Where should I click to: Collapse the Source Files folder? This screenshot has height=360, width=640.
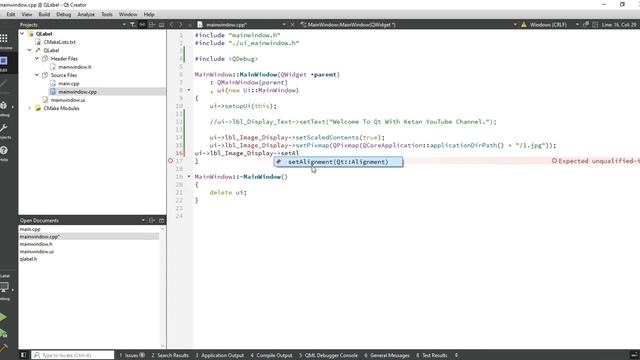[37, 75]
